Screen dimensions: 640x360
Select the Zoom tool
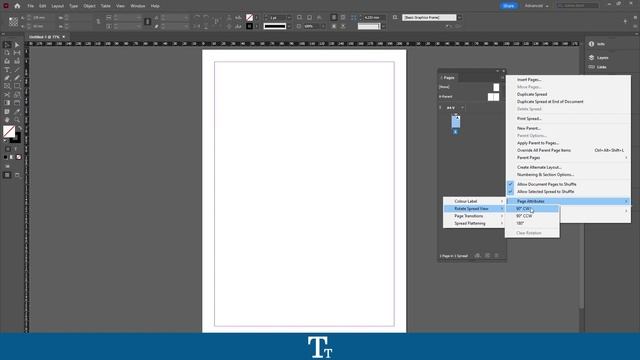(x=17, y=120)
